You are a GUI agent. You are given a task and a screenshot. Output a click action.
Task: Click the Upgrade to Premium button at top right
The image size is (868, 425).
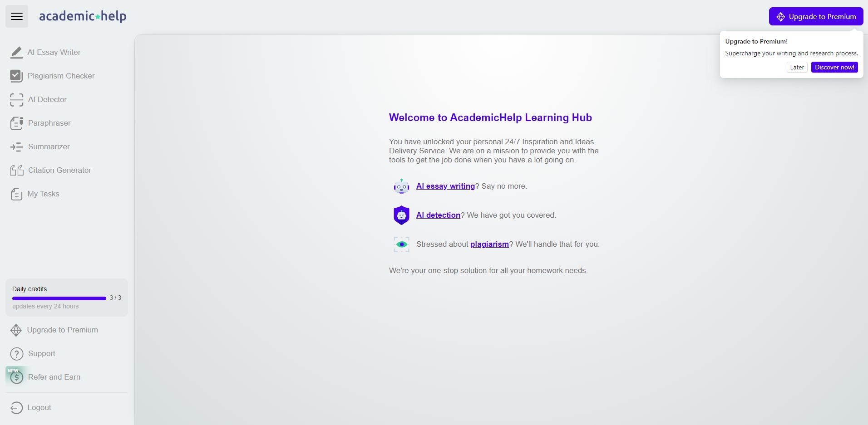(816, 17)
